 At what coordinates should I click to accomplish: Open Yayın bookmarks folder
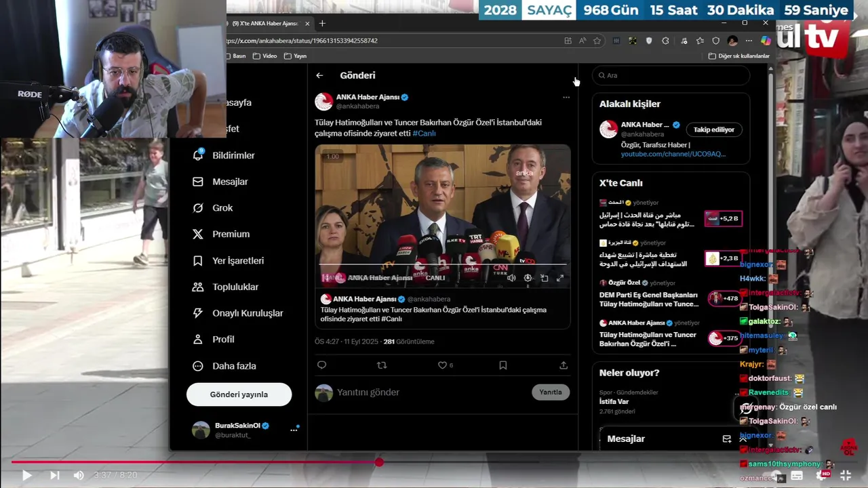pyautogui.click(x=295, y=56)
